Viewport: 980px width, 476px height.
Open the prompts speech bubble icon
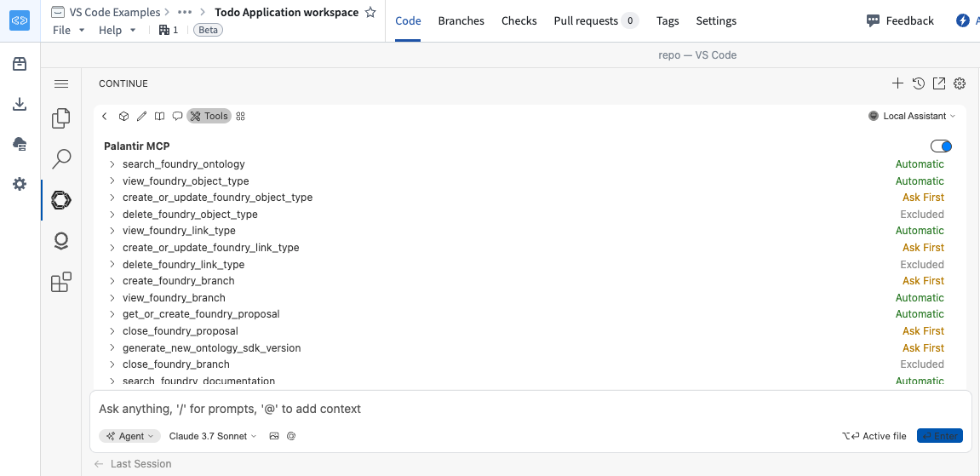[x=177, y=116]
